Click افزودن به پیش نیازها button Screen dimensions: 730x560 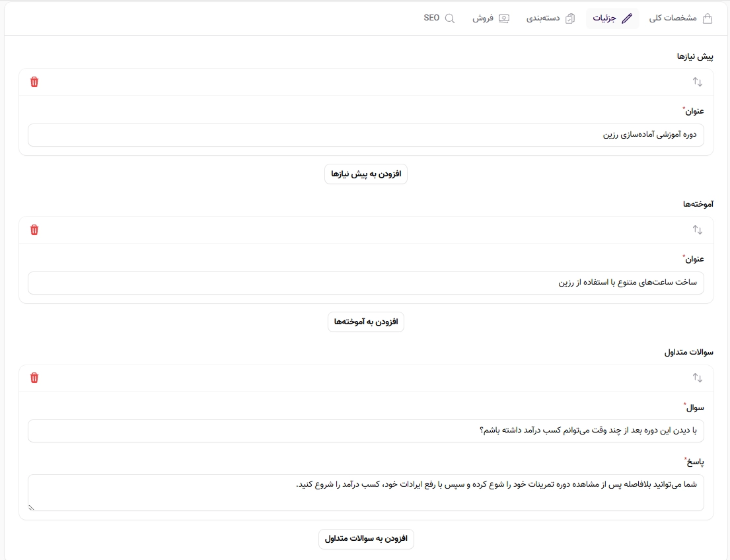point(366,174)
